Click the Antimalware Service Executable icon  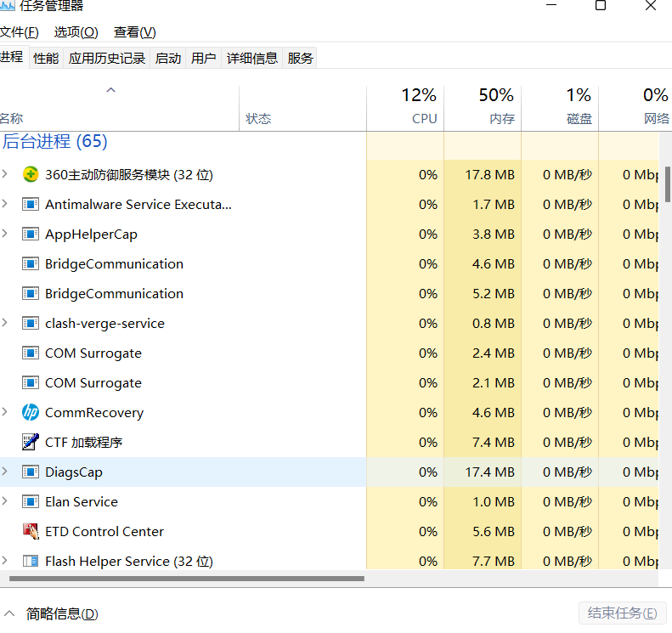pos(31,204)
